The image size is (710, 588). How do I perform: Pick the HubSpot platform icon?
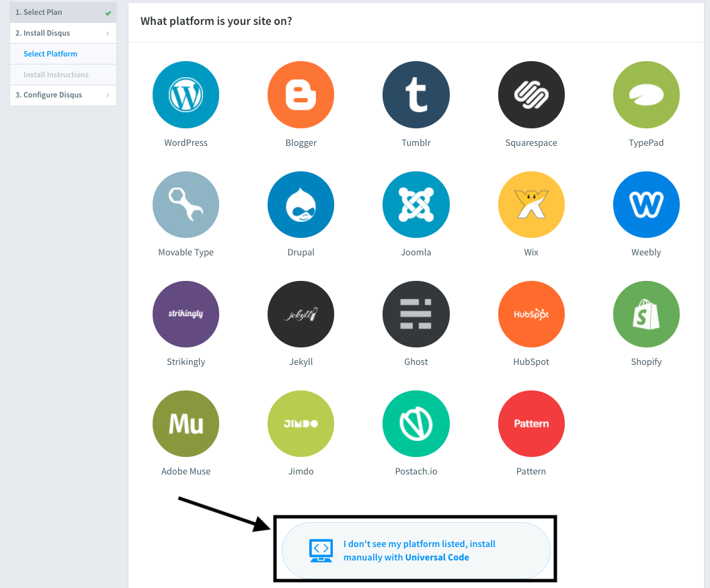pyautogui.click(x=531, y=314)
